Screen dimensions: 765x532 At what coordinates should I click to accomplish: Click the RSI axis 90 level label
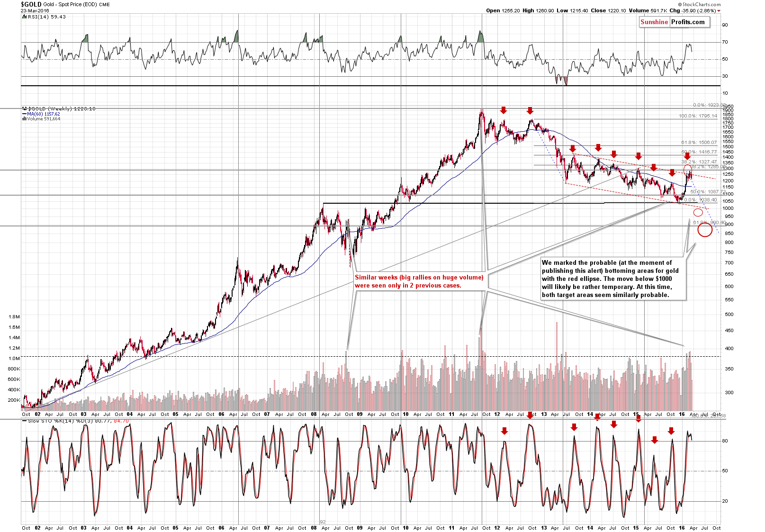pyautogui.click(x=725, y=25)
